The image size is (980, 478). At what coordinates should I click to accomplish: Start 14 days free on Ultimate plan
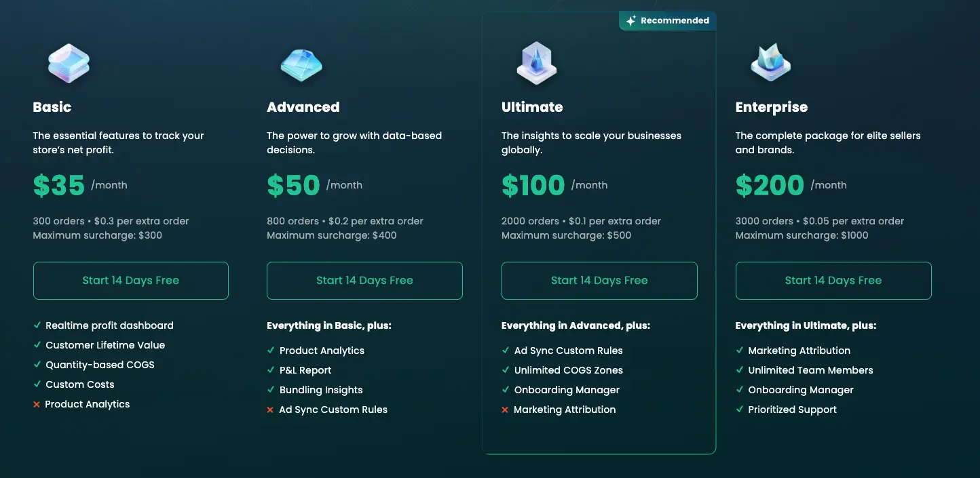(599, 281)
